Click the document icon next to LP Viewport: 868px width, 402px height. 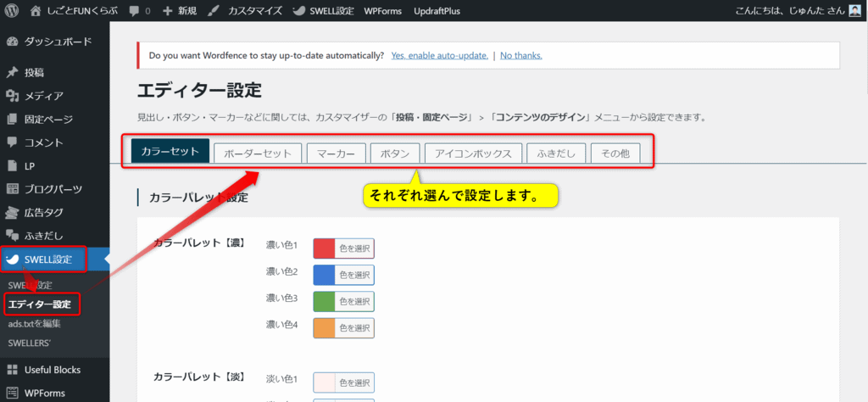12,165
